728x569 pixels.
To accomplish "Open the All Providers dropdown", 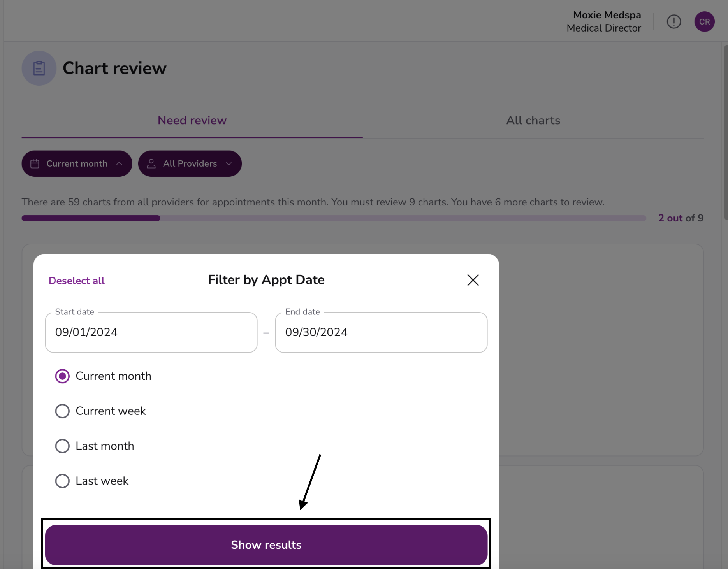I will 190,163.
